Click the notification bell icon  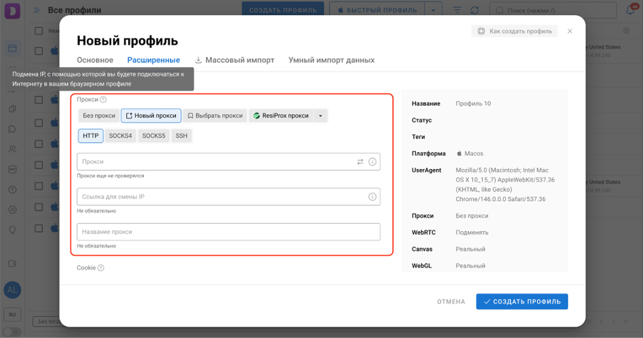coord(630,10)
